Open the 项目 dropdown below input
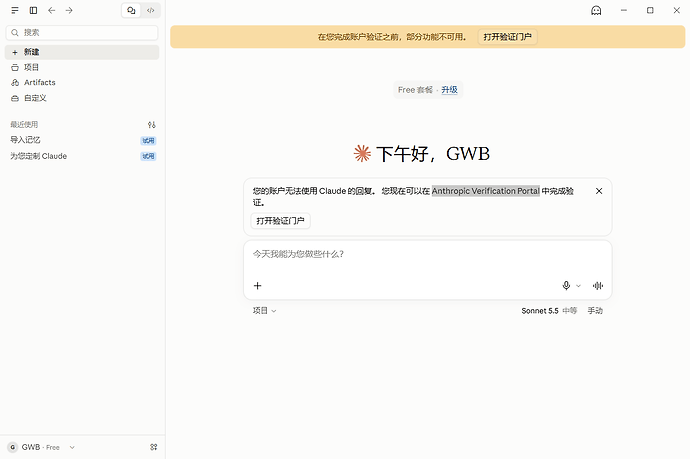Viewport: 690px width, 459px height. click(264, 311)
